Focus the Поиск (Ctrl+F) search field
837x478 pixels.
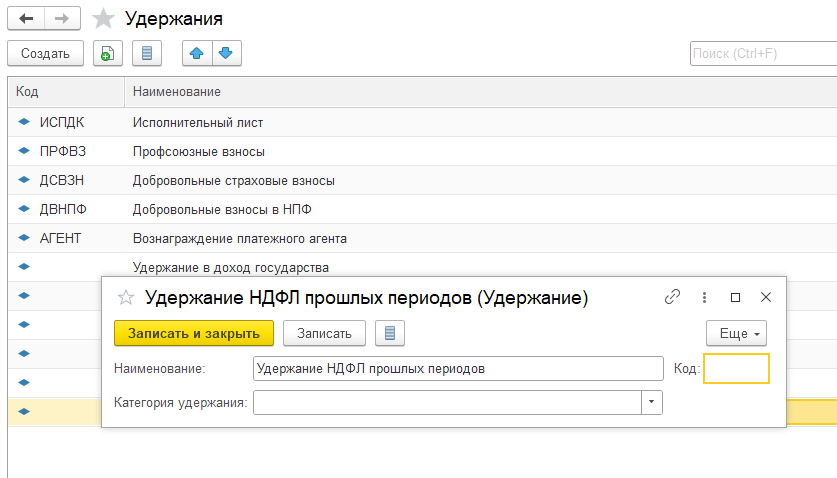[763, 53]
